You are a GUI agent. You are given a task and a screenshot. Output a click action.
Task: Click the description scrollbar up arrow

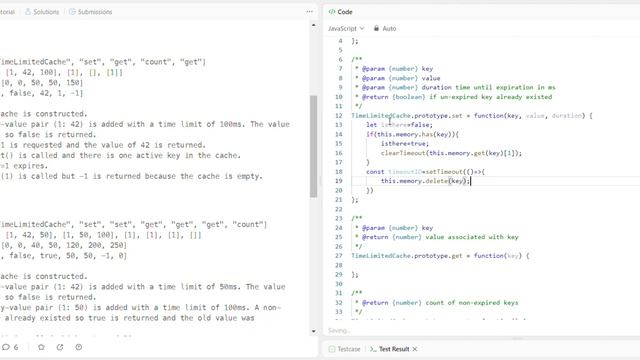313,25
